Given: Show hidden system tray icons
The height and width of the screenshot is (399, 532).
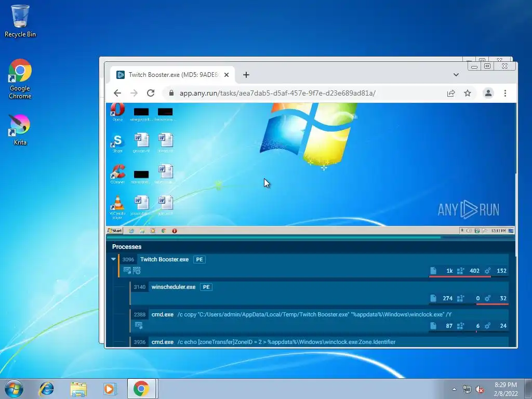Looking at the screenshot, I should pyautogui.click(x=454, y=389).
